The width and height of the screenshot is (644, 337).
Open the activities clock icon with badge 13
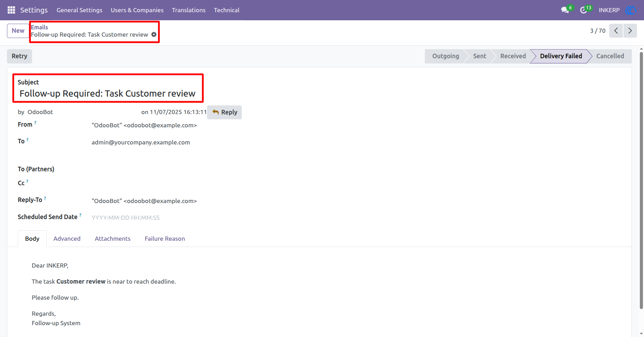[x=584, y=10]
